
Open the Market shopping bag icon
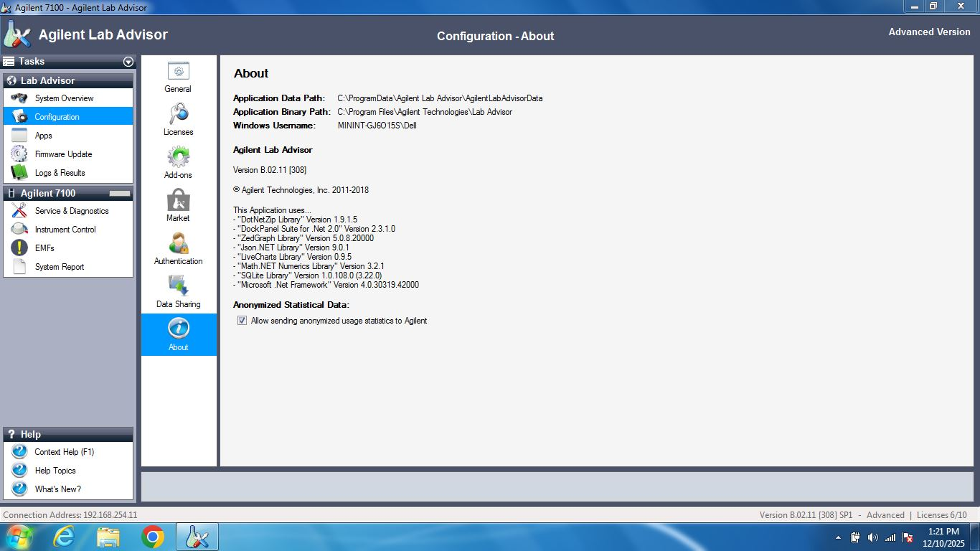click(178, 200)
